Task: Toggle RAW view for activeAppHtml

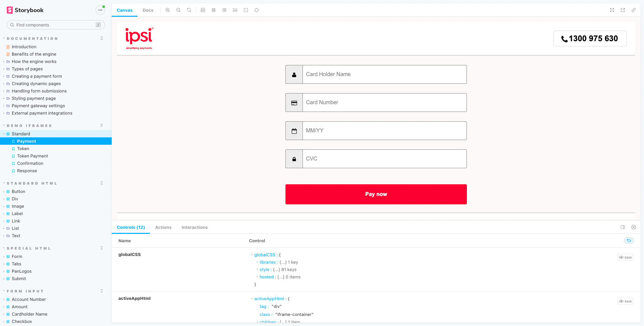Action: pyautogui.click(x=625, y=301)
